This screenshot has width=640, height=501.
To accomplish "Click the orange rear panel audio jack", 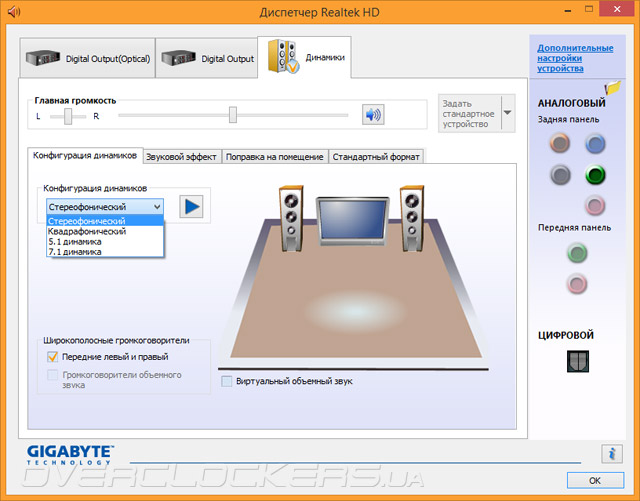I will click(x=560, y=143).
